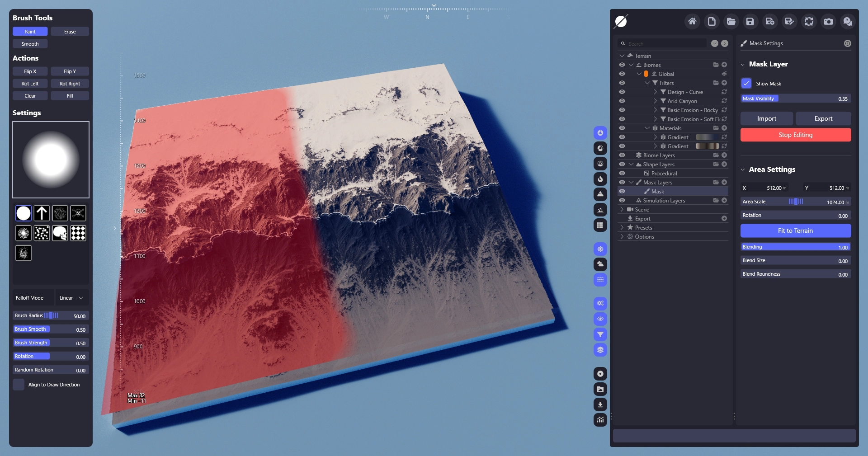
Task: Click the Fit to Terrain button
Action: pos(795,230)
